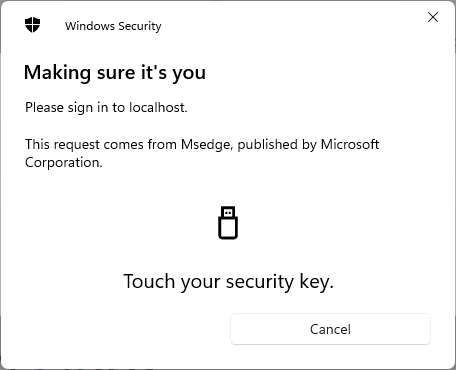Click the word "Msedge" in the request text
This screenshot has height=370, width=456.
(205, 145)
